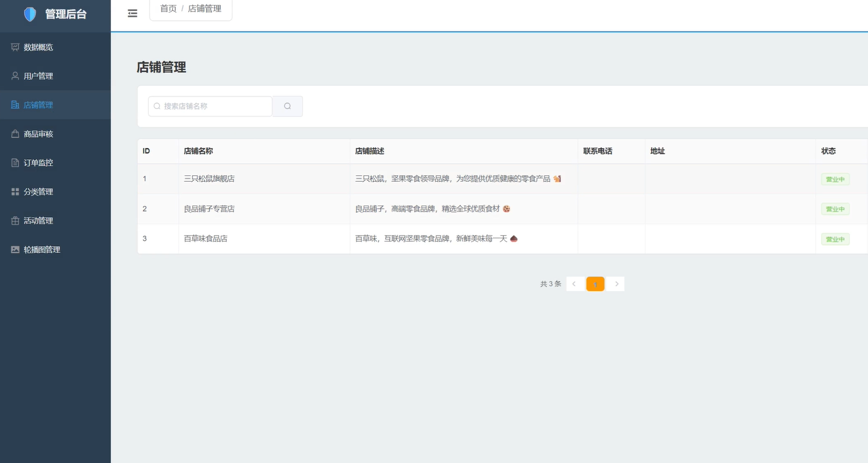Open 用户管理 menu item
868x463 pixels.
point(55,76)
